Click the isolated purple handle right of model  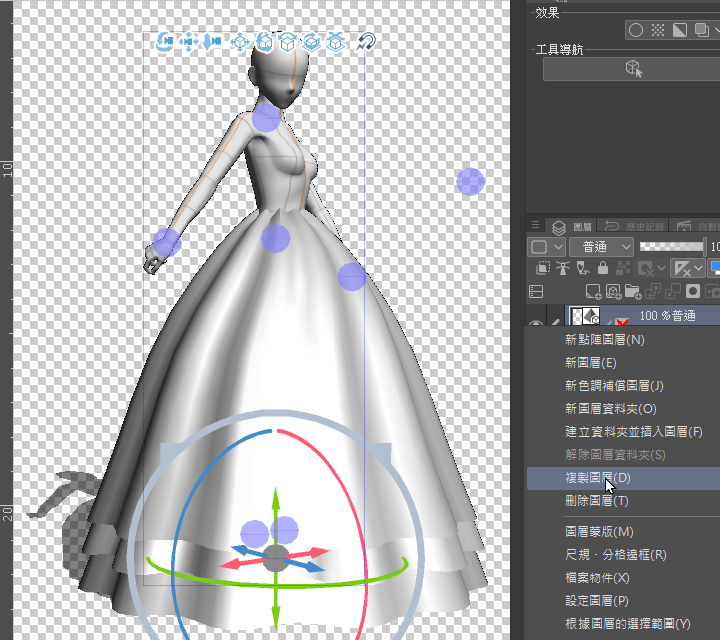pyautogui.click(x=470, y=181)
